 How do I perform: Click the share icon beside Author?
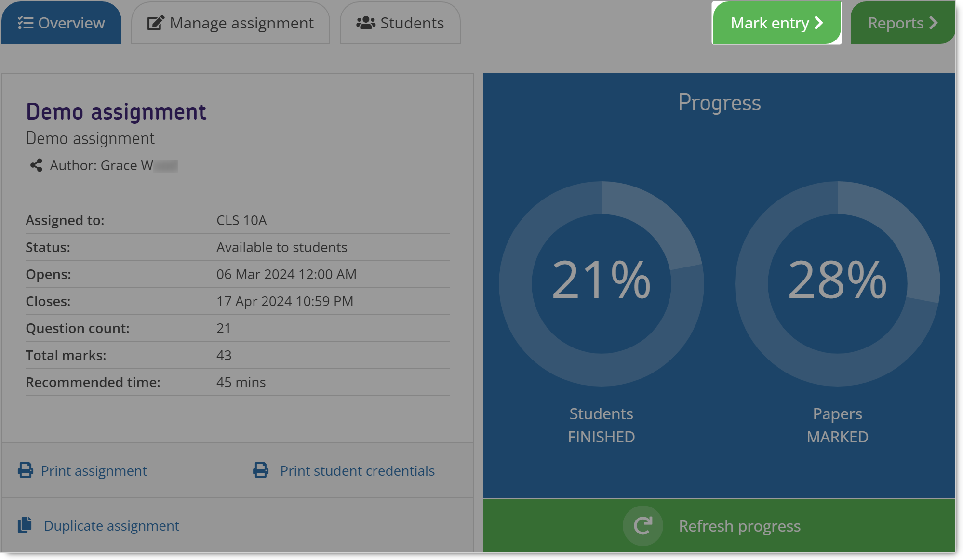tap(36, 165)
